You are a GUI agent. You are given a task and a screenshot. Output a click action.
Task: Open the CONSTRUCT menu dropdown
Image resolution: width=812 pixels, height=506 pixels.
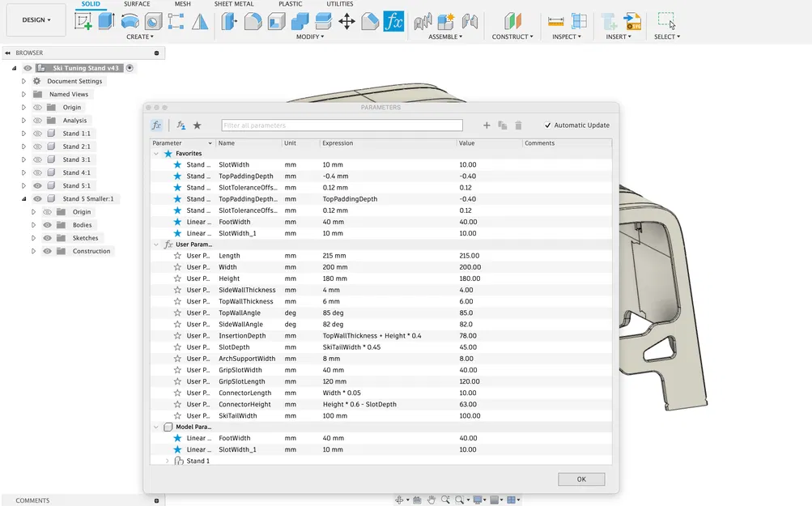coord(512,37)
